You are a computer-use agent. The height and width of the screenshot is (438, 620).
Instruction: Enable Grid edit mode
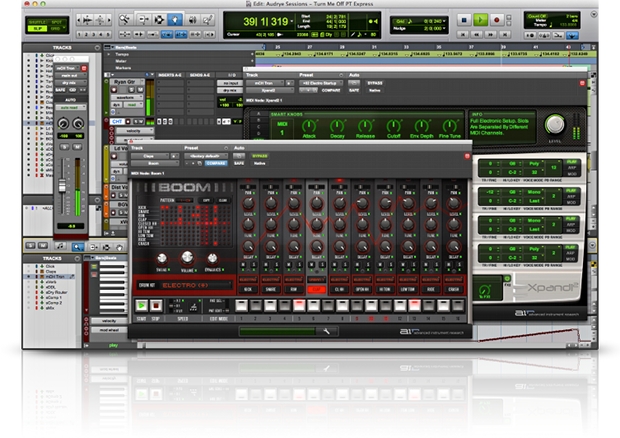pyautogui.click(x=56, y=28)
